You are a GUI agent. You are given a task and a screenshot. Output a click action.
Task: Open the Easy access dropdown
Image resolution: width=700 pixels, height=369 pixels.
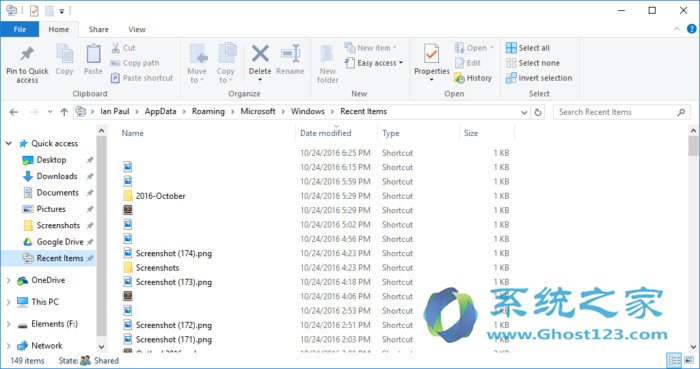click(374, 63)
